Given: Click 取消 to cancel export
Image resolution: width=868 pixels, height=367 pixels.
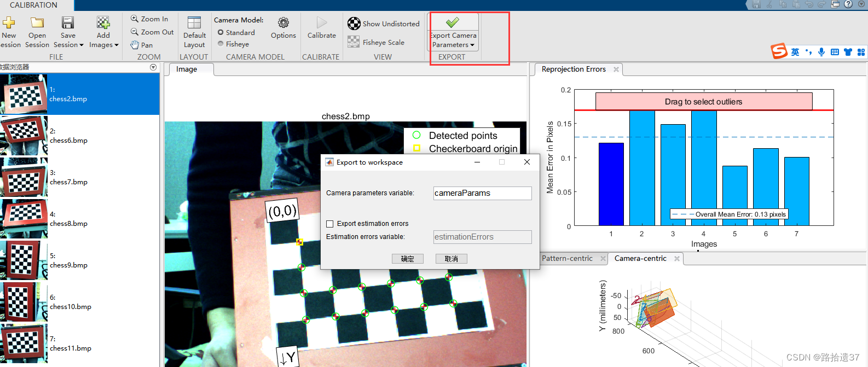Looking at the screenshot, I should [452, 259].
